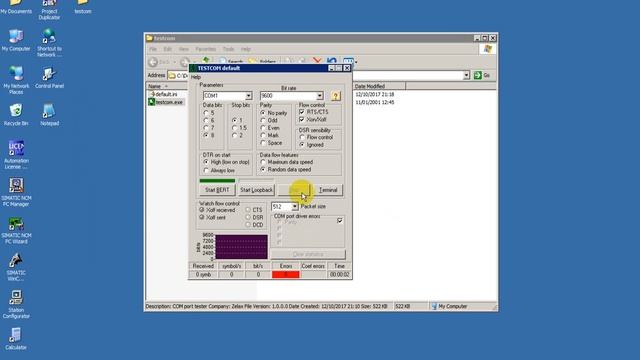640x360 pixels.
Task: Expand the Explorer address bar dropdown
Action: 466,76
